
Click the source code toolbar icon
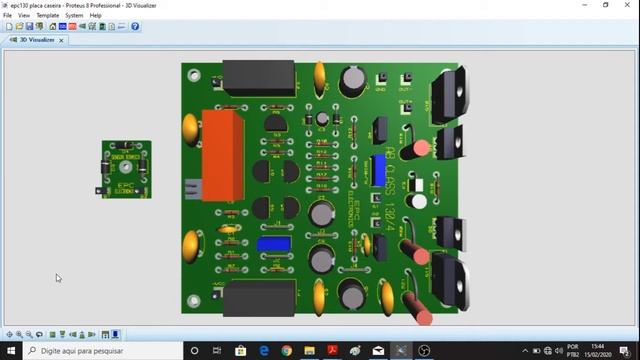coord(122,27)
